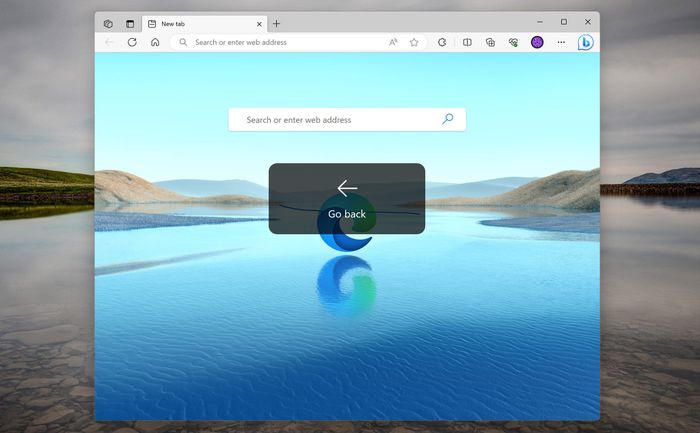Screen dimensions: 700x433
Task: Maximize the Edge window
Action: [x=564, y=22]
